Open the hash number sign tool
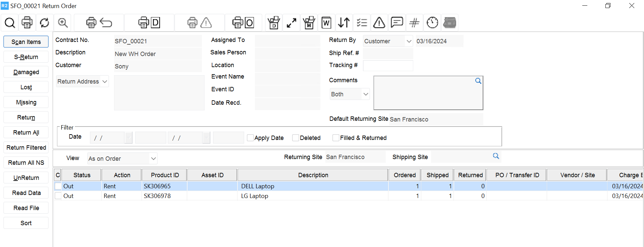Image resolution: width=644 pixels, height=247 pixels. (414, 23)
